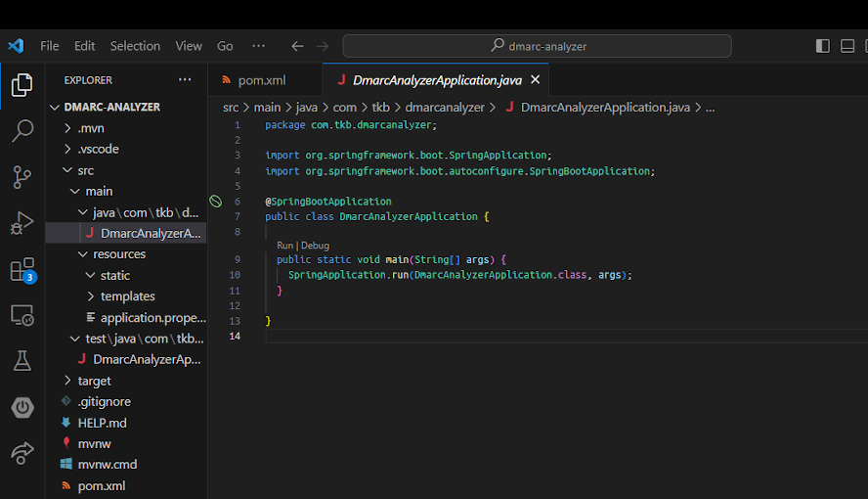868x499 pixels.
Task: Open the Source Control view
Action: click(22, 177)
